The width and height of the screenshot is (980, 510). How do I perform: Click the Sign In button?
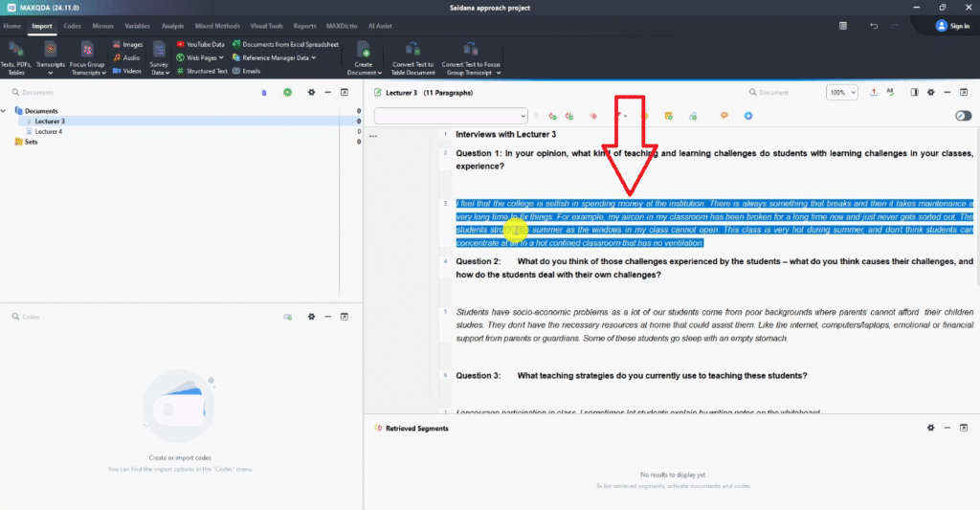click(952, 26)
